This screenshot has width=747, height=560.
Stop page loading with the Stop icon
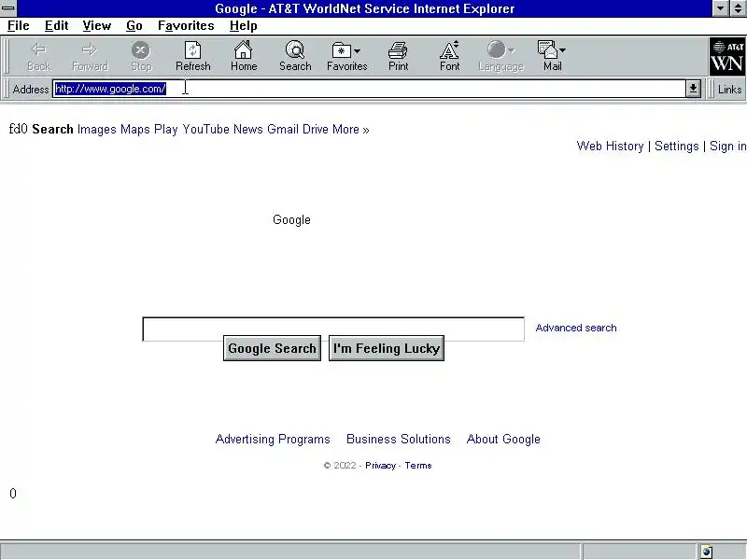click(141, 56)
